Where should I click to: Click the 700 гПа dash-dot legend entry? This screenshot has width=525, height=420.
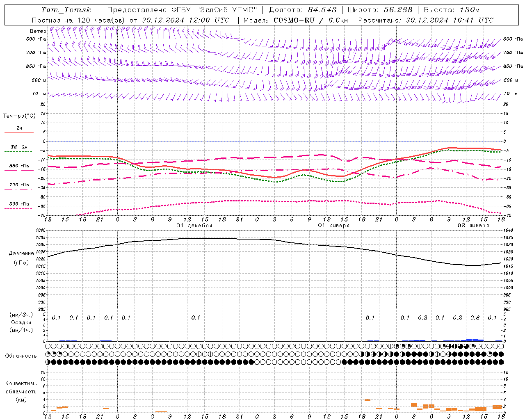19,187
